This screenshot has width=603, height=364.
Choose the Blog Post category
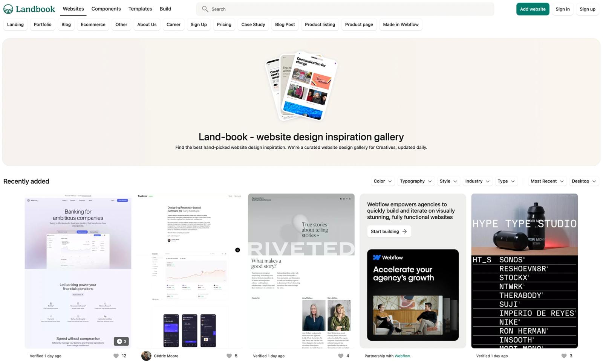285,24
